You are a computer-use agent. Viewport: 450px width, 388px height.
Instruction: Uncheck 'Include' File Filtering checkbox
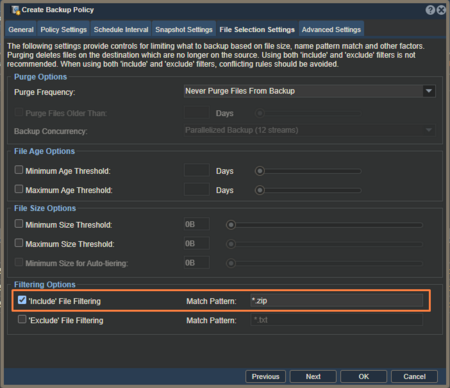(22, 300)
